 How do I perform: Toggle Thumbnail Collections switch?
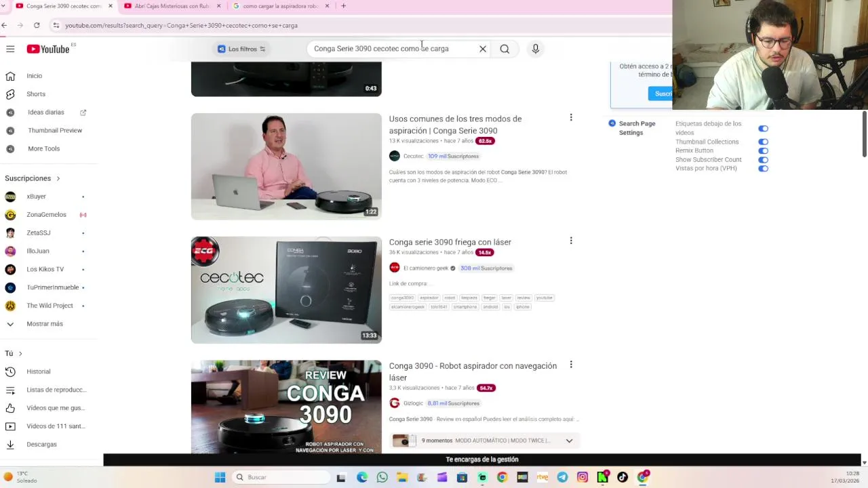click(x=763, y=142)
